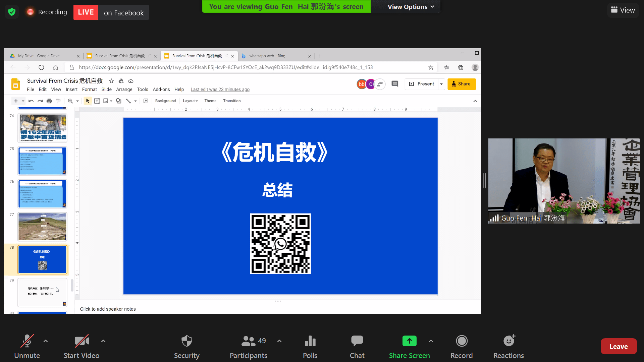Viewport: 644px width, 362px height.
Task: Select the text box tool
Action: pos(97,101)
